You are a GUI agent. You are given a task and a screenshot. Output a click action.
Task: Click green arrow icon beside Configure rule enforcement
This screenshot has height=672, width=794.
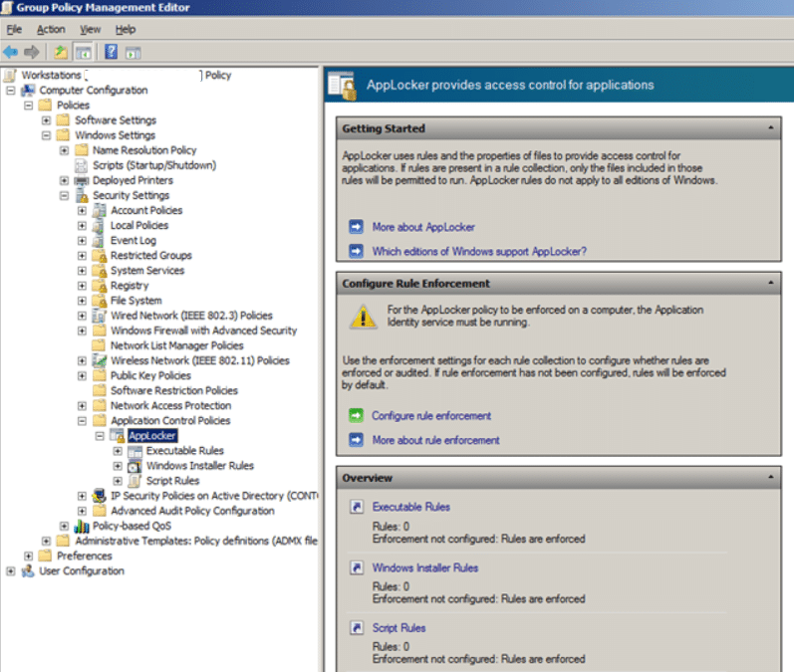(x=356, y=415)
